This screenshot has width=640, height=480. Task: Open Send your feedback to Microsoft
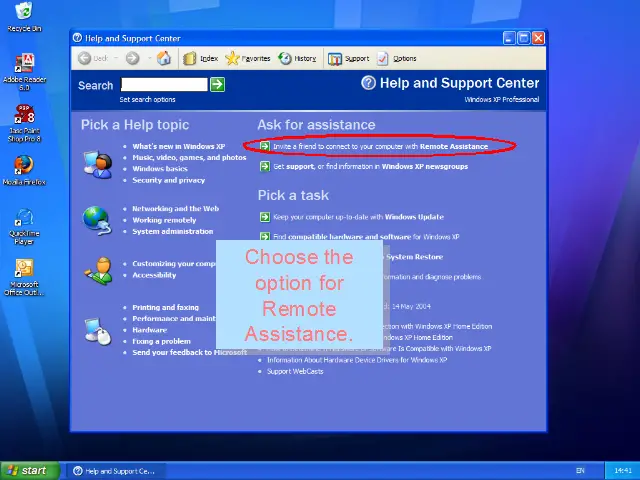[189, 353]
